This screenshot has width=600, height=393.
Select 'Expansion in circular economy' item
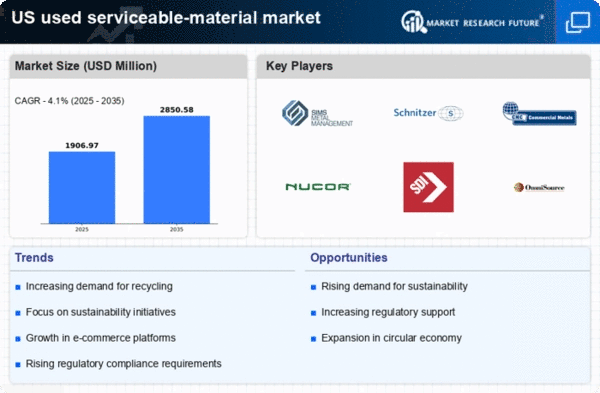click(391, 338)
